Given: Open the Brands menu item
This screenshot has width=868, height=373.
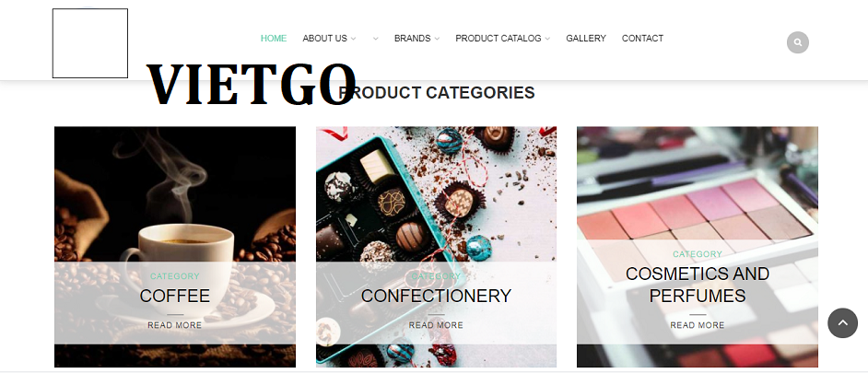Looking at the screenshot, I should 413,38.
